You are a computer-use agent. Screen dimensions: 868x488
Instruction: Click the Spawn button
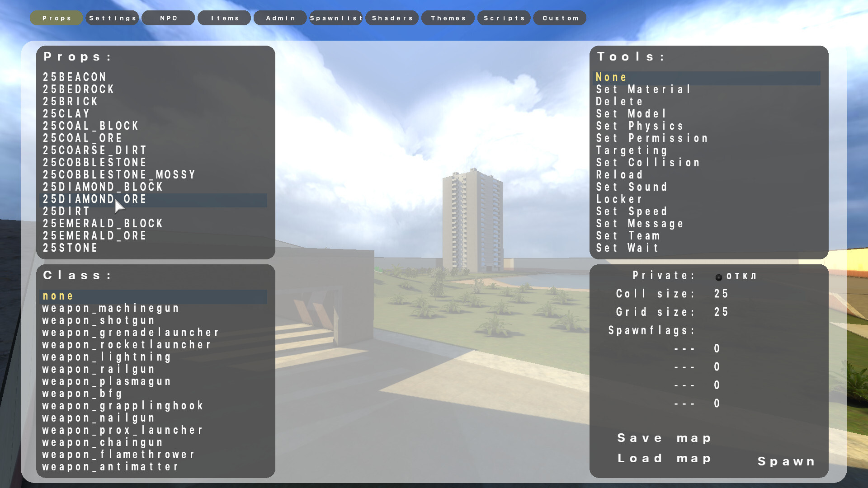[x=786, y=461]
